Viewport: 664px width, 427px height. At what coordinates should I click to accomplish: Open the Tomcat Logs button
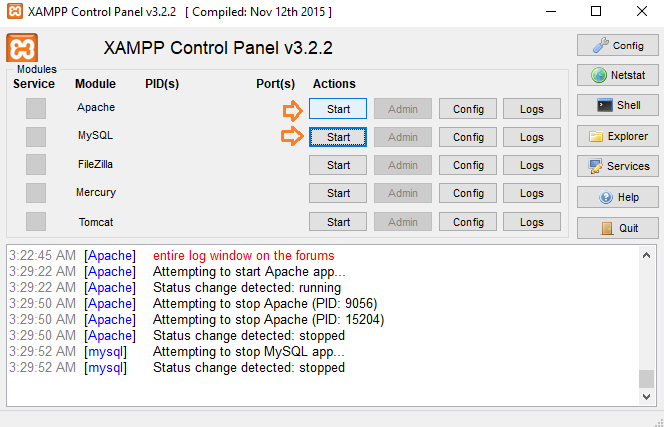click(x=532, y=222)
